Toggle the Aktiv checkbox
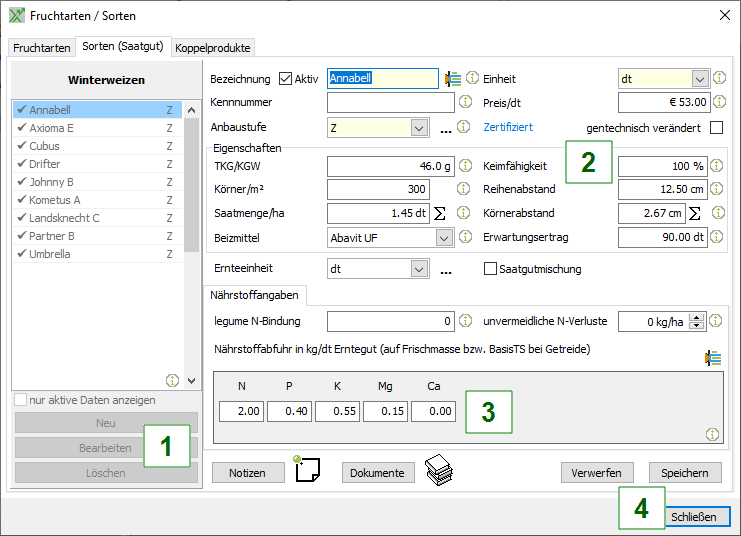 pyautogui.click(x=286, y=79)
